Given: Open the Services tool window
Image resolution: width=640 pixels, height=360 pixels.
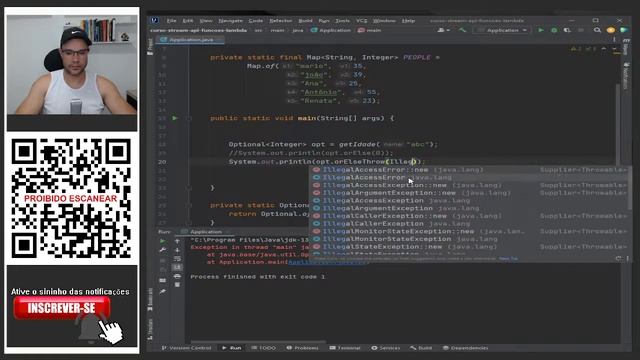Looking at the screenshot, I should (x=386, y=348).
